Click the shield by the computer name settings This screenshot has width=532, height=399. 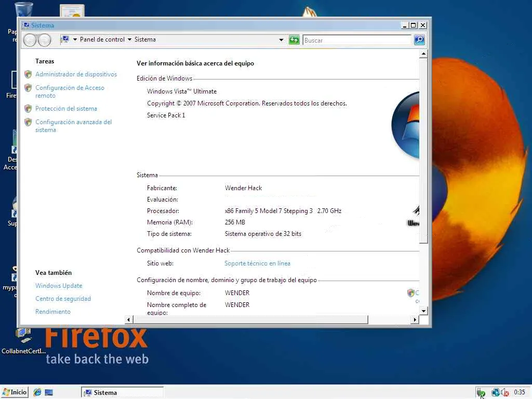(410, 292)
